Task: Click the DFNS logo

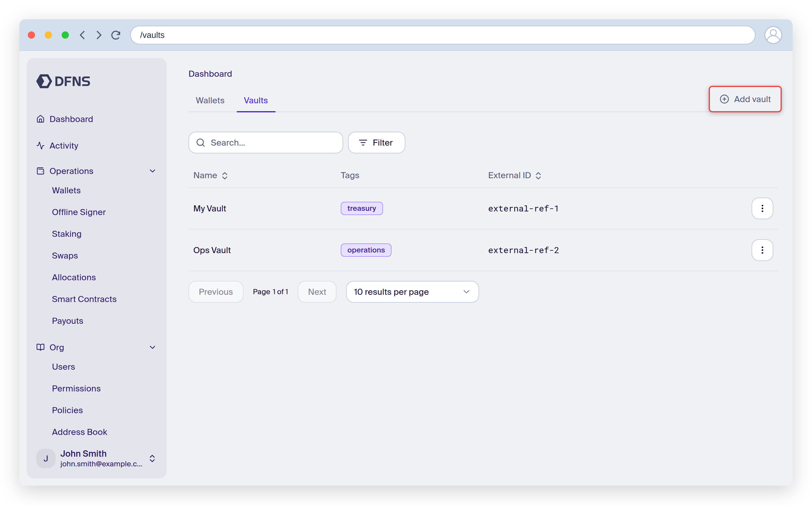Action: pos(63,81)
